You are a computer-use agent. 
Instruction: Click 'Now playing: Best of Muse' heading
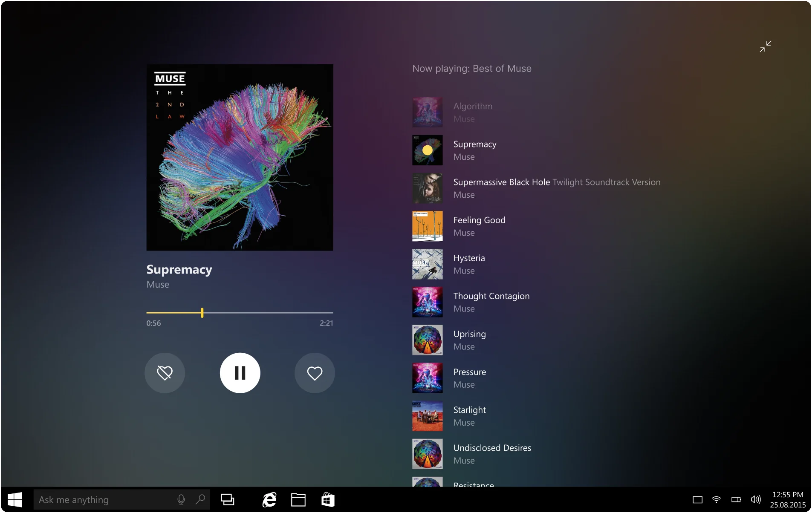(x=472, y=69)
